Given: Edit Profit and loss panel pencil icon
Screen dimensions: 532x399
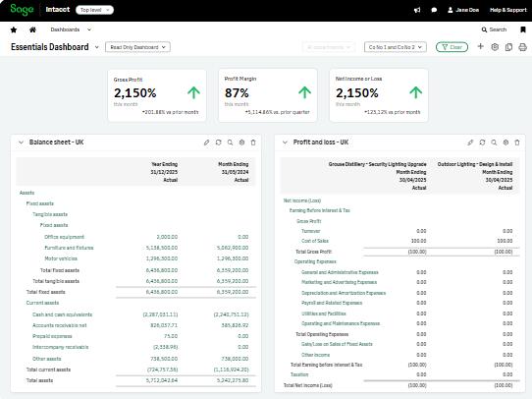Looking at the screenshot, I should [470, 142].
